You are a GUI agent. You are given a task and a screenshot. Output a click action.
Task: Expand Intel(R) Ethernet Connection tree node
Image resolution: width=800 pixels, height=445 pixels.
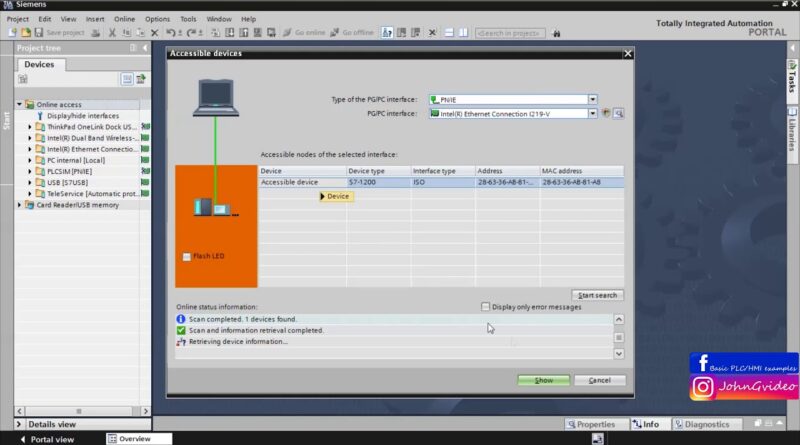click(30, 149)
